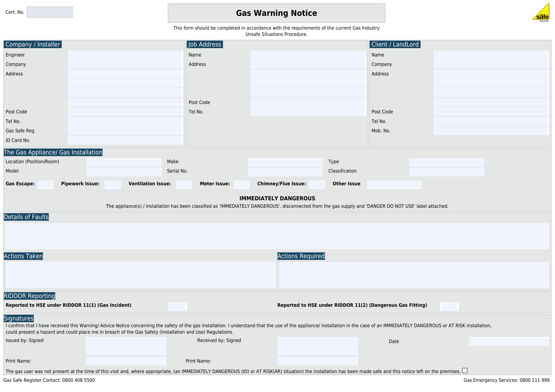Click the Issued by signature box
555x392 pixels.
[x=126, y=346]
